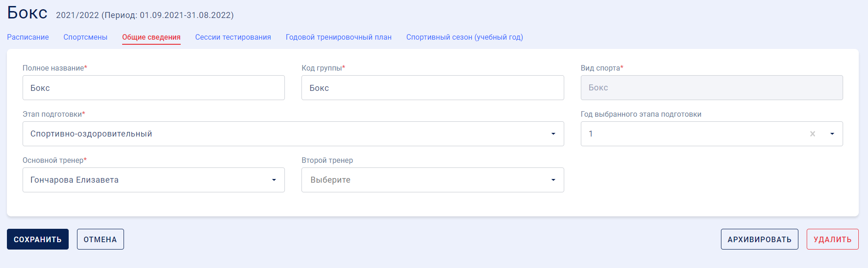Click the Этап подготовки label

click(x=54, y=114)
